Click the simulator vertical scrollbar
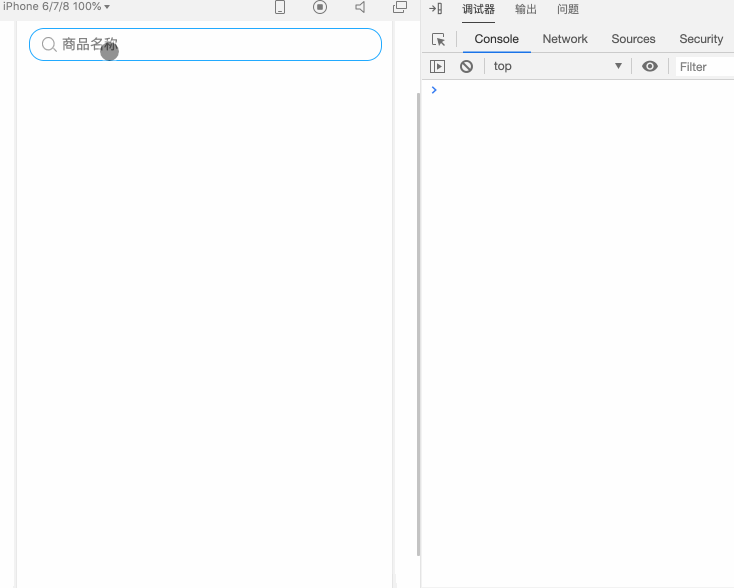The width and height of the screenshot is (734, 588). pyautogui.click(x=418, y=324)
